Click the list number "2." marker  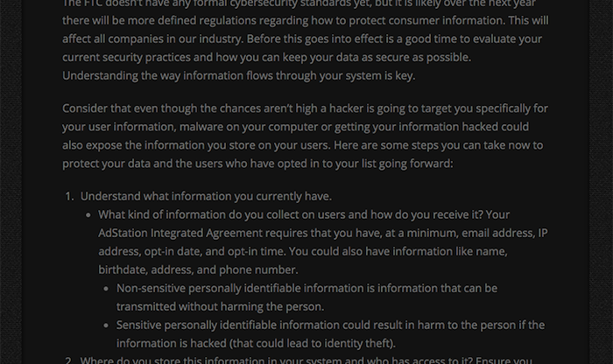click(69, 360)
